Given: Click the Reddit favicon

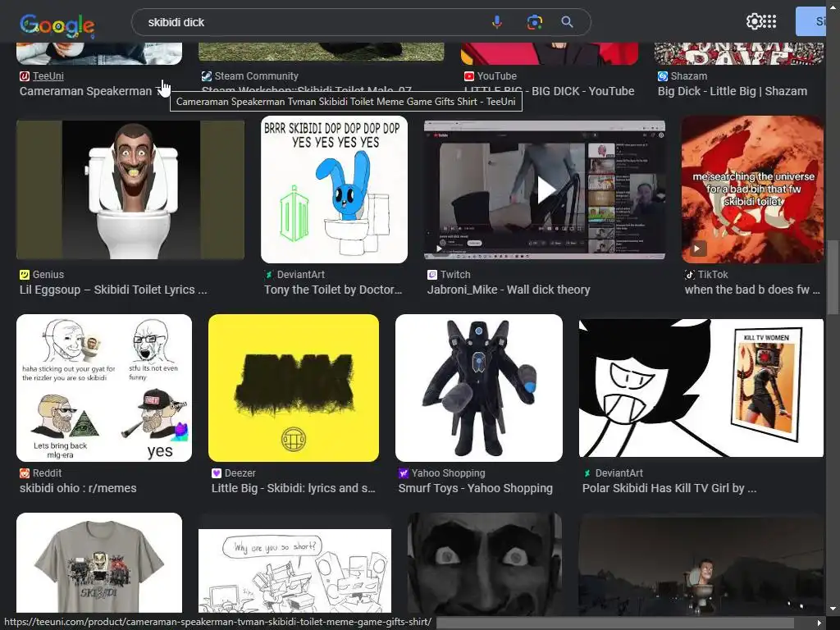Looking at the screenshot, I should click(24, 473).
